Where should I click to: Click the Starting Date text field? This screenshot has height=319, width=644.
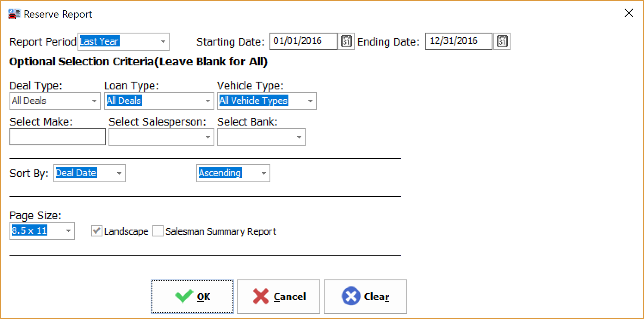(x=303, y=41)
